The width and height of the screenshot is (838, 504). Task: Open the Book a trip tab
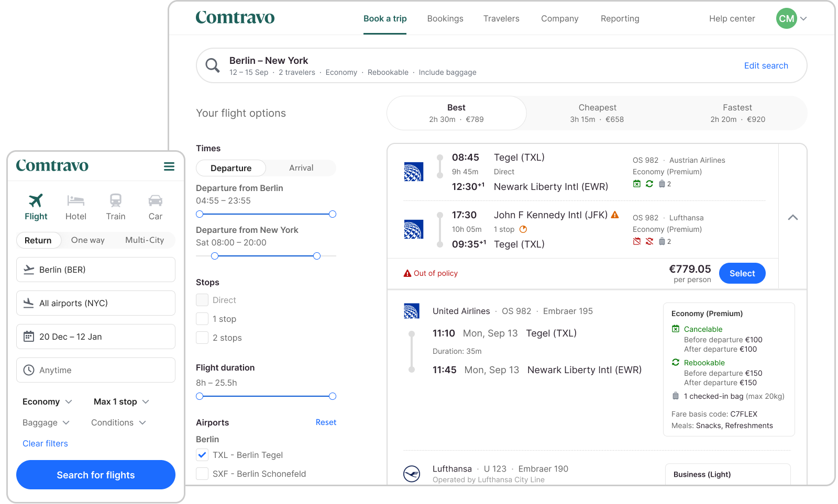point(385,19)
